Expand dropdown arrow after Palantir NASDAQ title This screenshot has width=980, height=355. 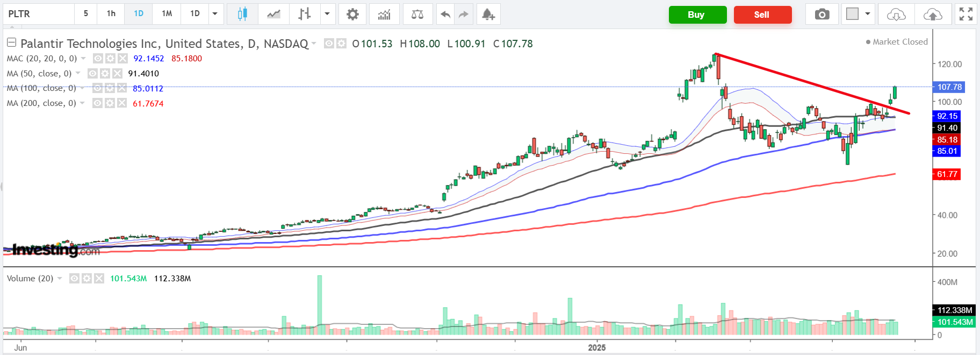pos(314,43)
